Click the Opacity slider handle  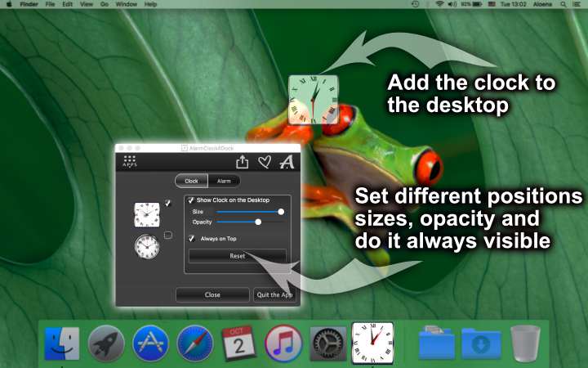point(258,222)
